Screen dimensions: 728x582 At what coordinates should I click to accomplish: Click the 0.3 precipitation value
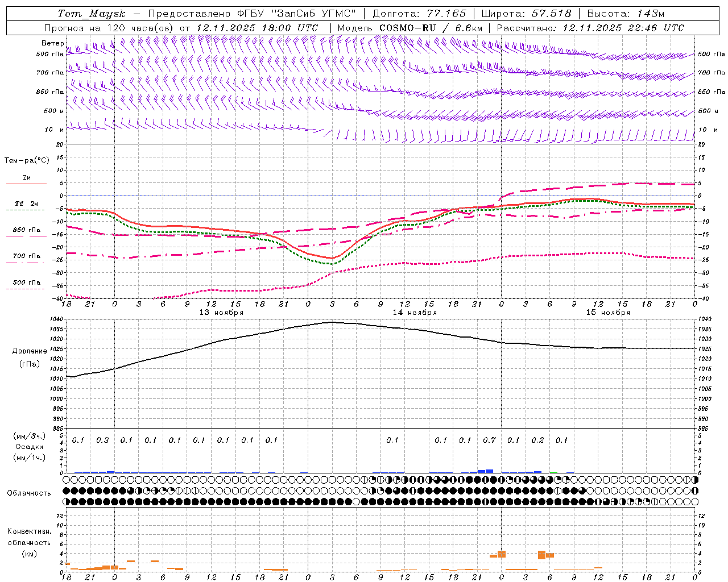[x=102, y=440]
